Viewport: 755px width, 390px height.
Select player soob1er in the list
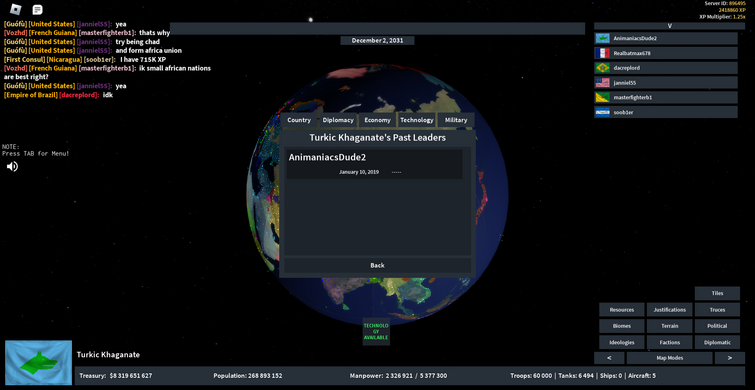pos(666,112)
